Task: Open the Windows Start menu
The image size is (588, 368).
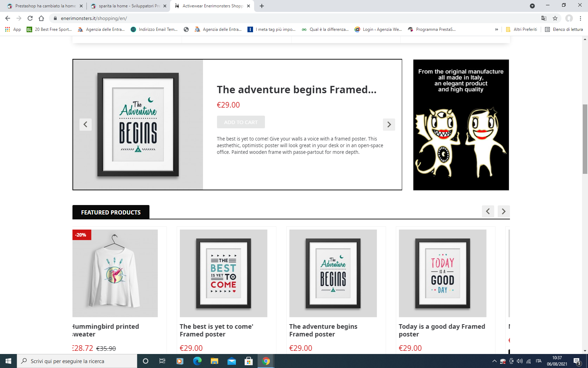Action: click(8, 361)
